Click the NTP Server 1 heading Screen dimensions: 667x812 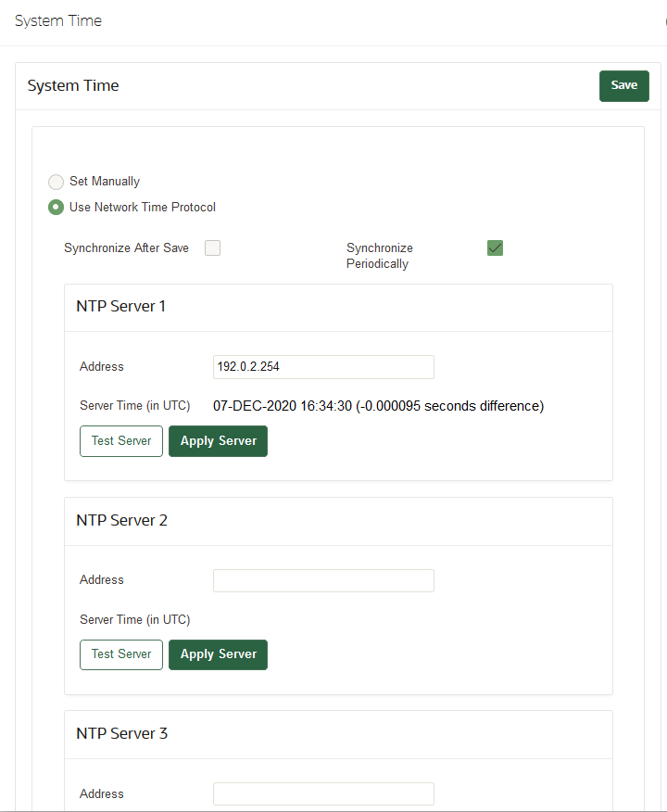pyautogui.click(x=120, y=307)
